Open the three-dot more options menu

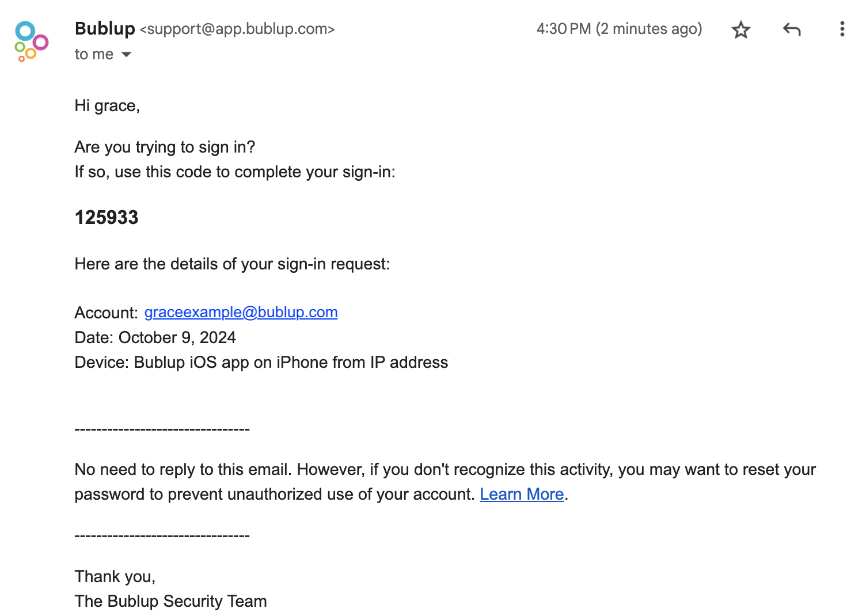pos(842,29)
